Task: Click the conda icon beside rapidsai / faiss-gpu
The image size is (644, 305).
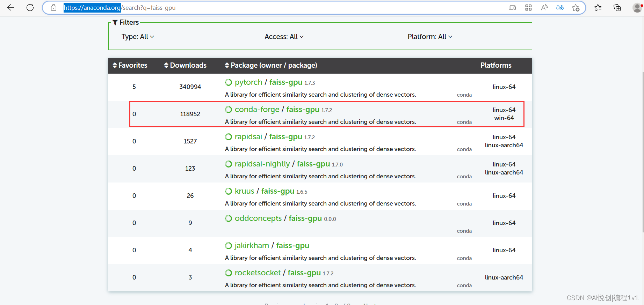Action: pyautogui.click(x=229, y=137)
